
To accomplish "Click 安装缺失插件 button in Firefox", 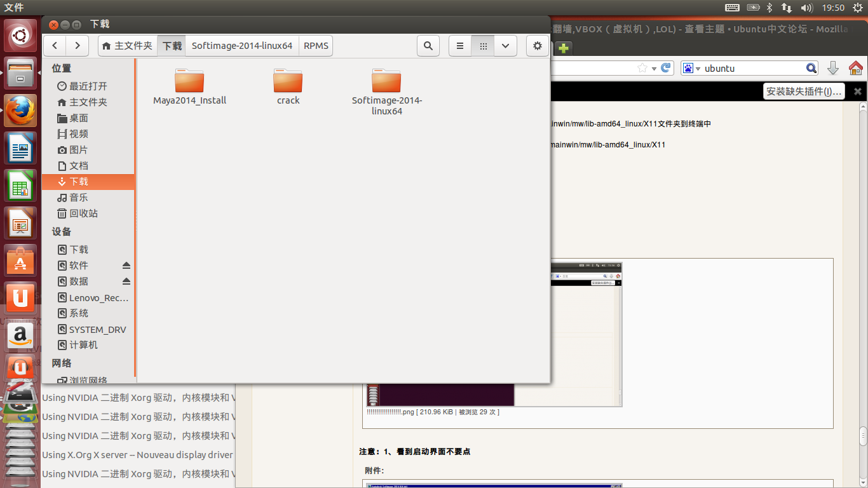I will click(804, 91).
